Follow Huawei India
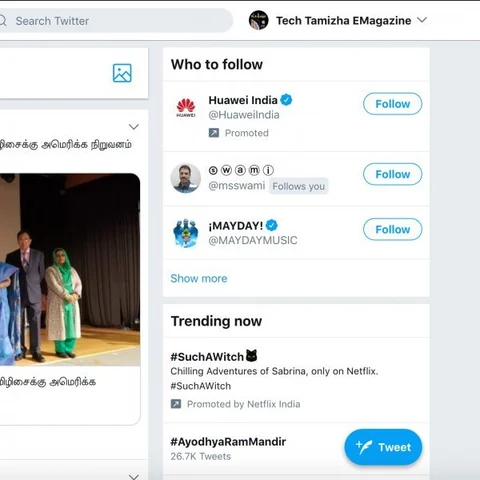 coord(392,104)
